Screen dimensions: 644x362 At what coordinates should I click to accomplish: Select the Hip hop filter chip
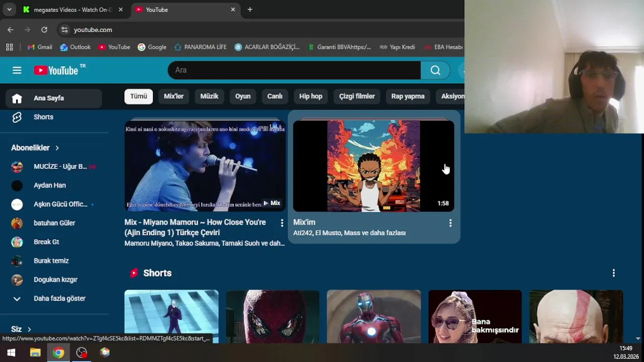pyautogui.click(x=311, y=97)
